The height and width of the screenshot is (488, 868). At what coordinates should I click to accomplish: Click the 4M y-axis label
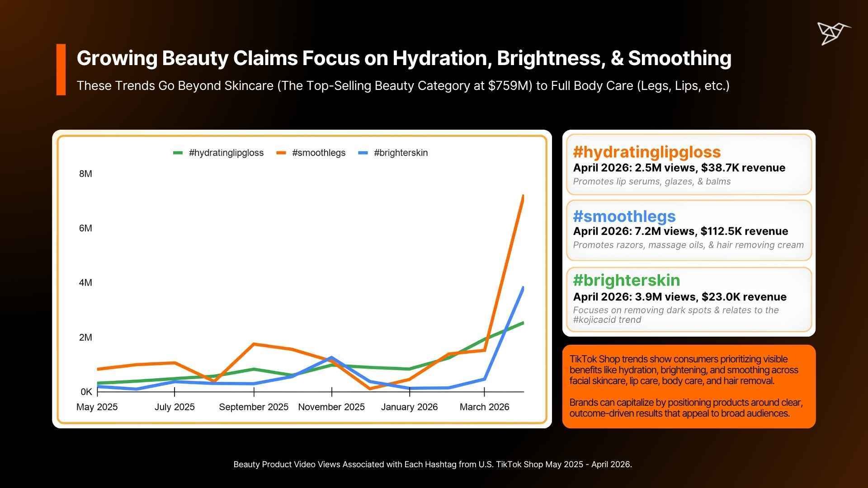pos(85,283)
